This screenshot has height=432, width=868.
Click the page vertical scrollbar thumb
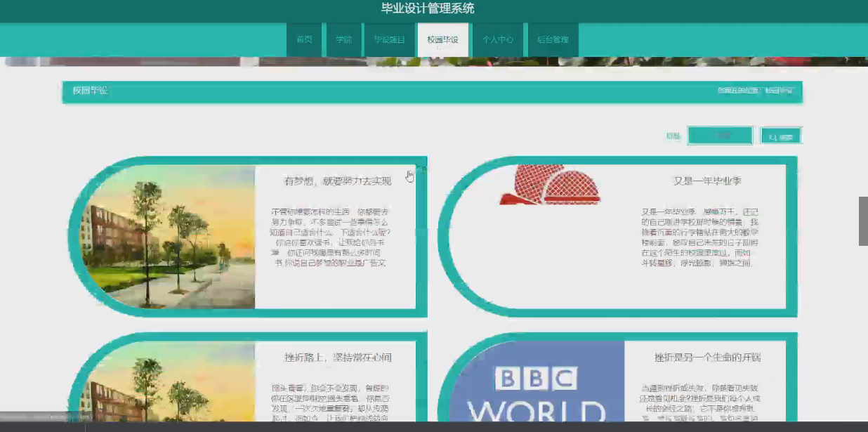[863, 221]
